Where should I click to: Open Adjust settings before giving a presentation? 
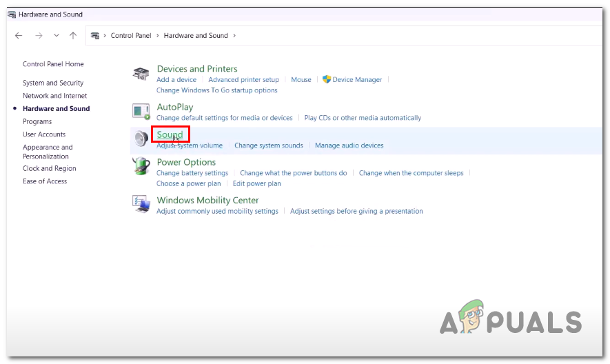356,211
